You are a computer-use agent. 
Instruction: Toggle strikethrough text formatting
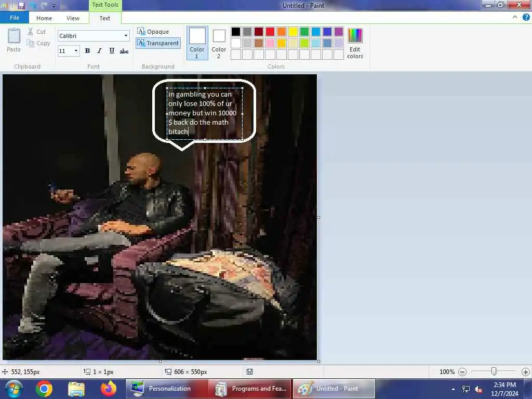point(124,51)
